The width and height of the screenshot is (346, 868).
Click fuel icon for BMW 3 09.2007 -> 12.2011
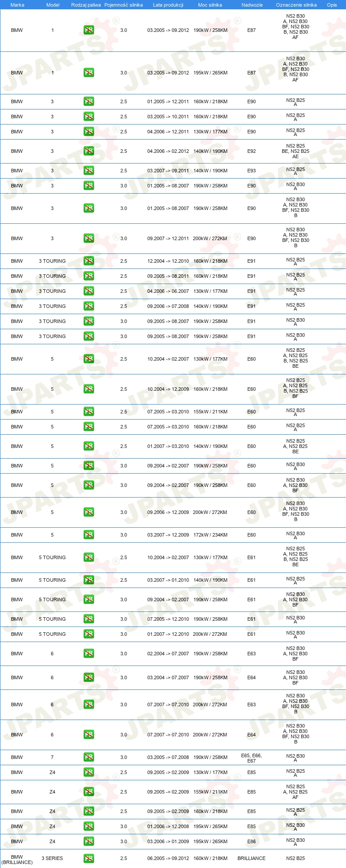[88, 238]
